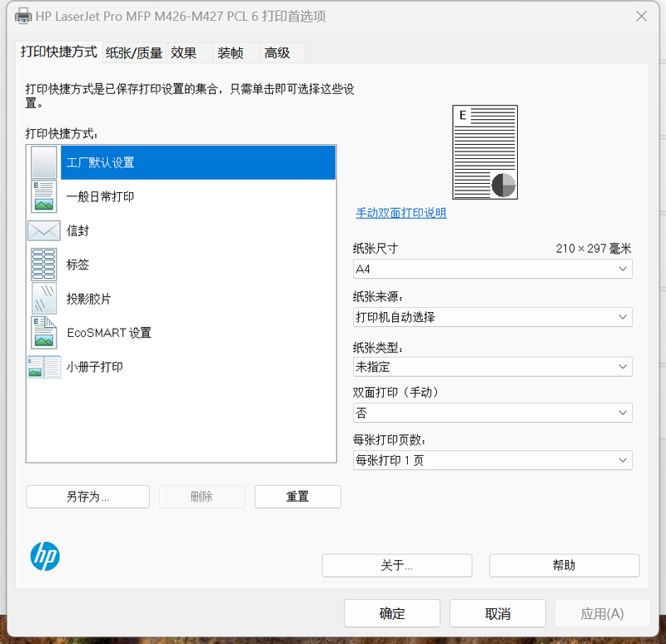Click the page preview thumbnail
Screen dimensions: 666x644
click(x=485, y=152)
